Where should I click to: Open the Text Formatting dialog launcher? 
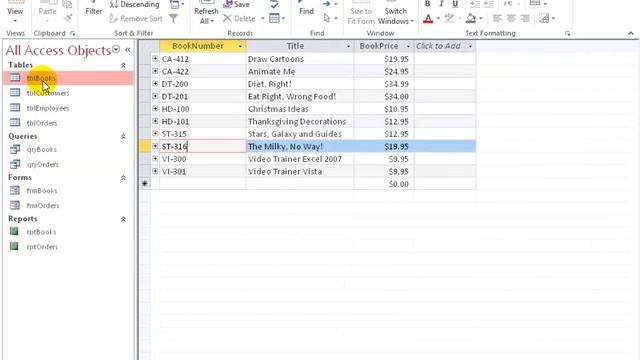pyautogui.click(x=568, y=33)
